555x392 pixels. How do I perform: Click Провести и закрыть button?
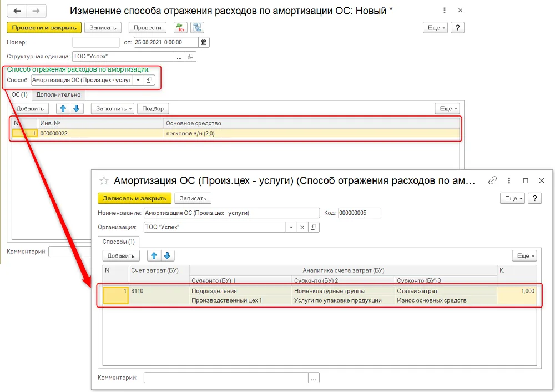44,28
